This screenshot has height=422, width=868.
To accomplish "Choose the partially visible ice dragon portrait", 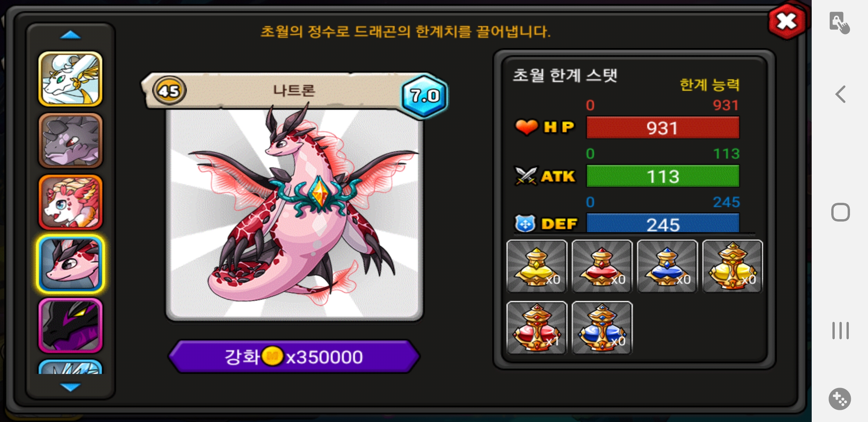I will pos(70,367).
